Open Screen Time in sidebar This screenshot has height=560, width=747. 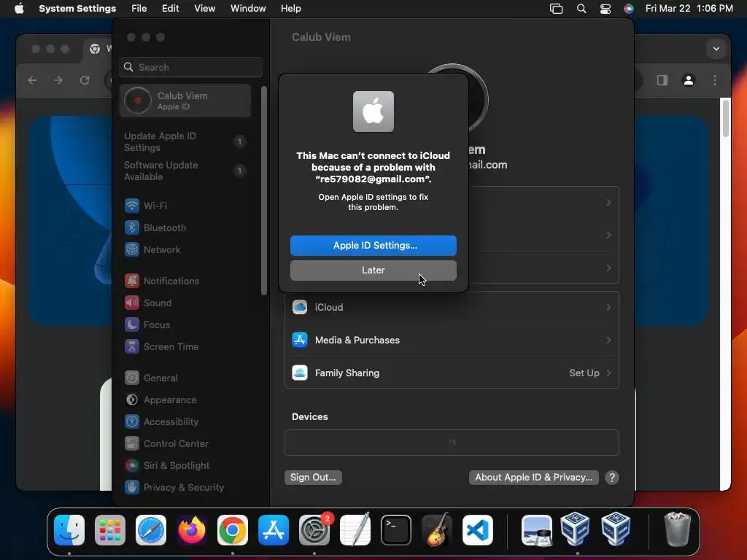(x=186, y=346)
